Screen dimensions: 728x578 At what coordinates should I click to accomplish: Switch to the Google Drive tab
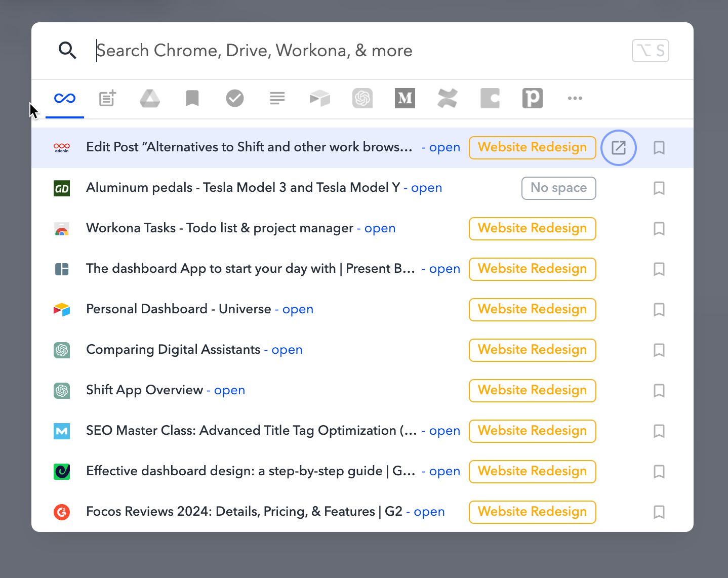pyautogui.click(x=150, y=98)
